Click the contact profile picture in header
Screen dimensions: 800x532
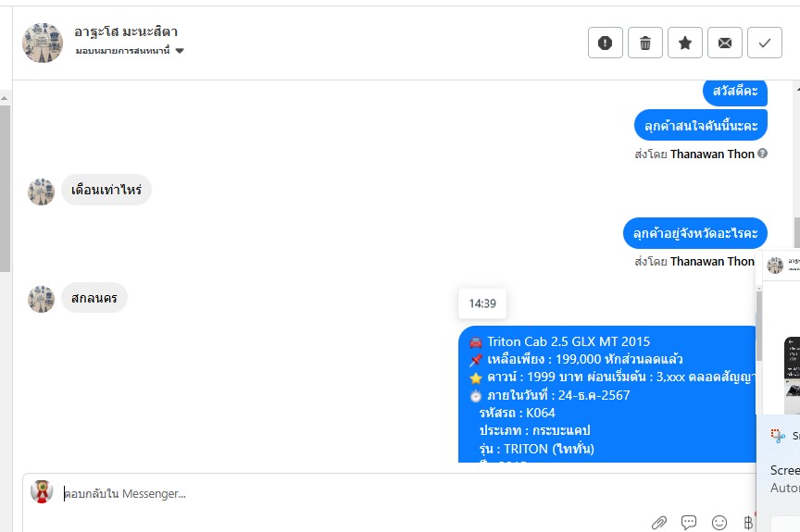(x=43, y=43)
